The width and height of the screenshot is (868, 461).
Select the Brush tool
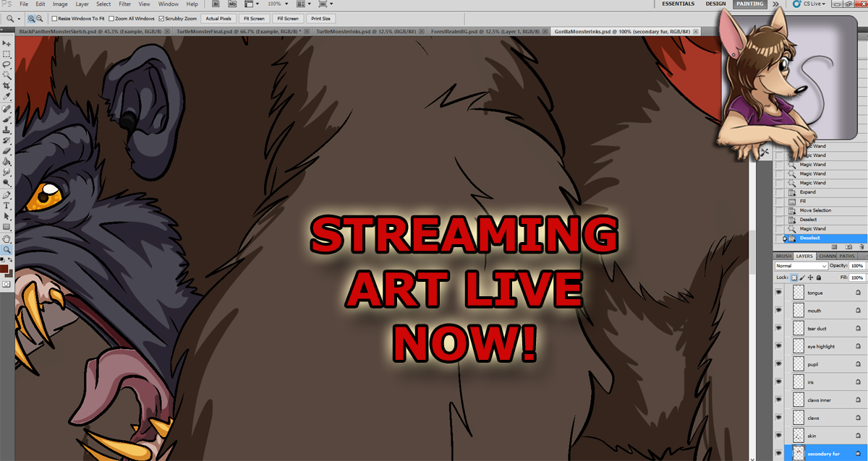(x=7, y=119)
